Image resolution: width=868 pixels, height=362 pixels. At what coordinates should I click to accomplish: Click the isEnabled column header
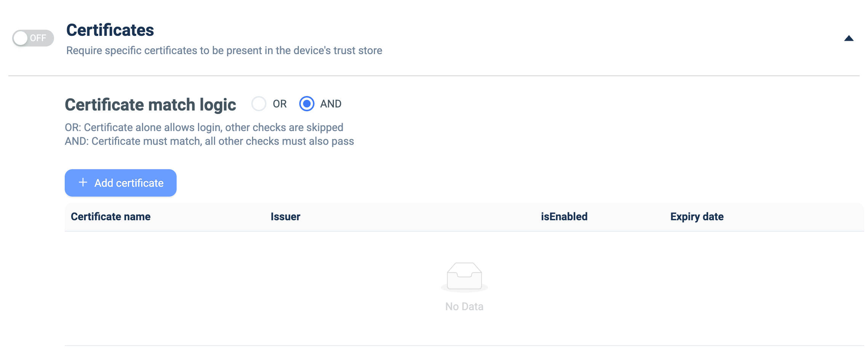click(564, 216)
